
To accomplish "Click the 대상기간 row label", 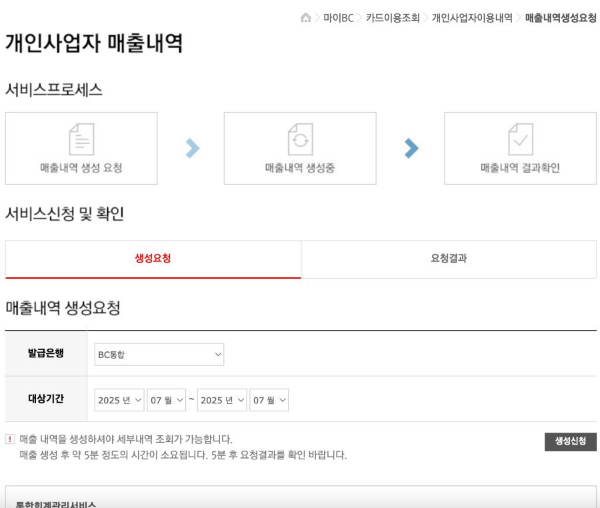I will 46,399.
